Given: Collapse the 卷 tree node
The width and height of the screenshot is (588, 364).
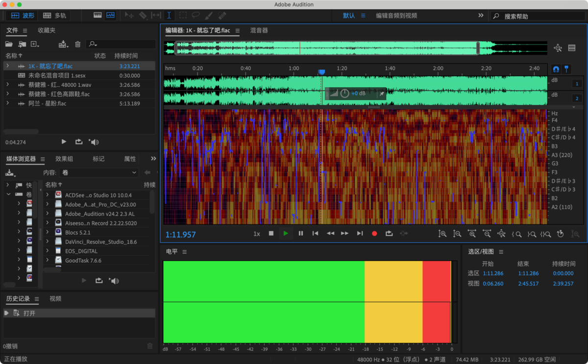Looking at the screenshot, I should 8,194.
